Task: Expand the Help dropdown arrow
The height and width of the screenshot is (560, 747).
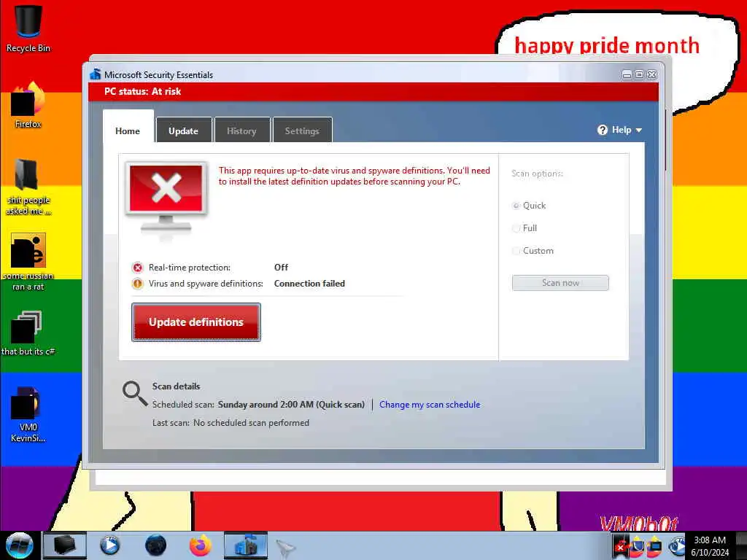Action: 639,131
